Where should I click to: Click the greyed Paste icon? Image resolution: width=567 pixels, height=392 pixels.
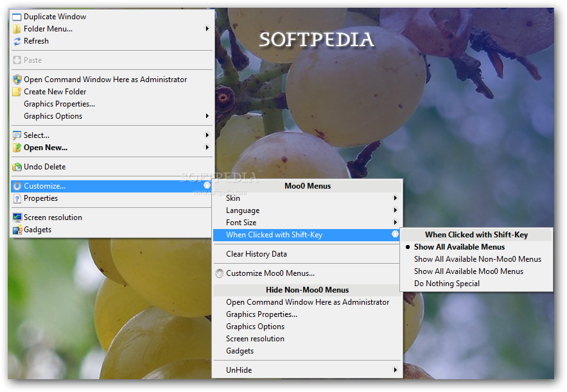tap(17, 60)
